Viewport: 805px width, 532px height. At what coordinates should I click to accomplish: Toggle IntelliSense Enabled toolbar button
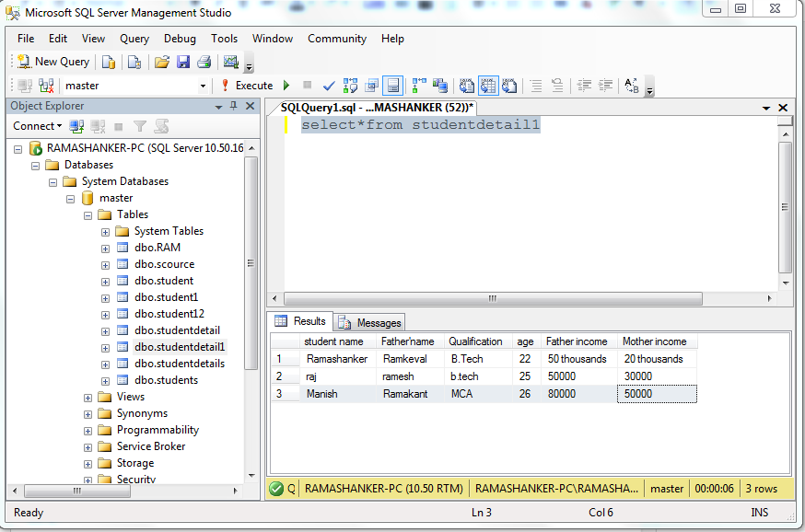[393, 86]
